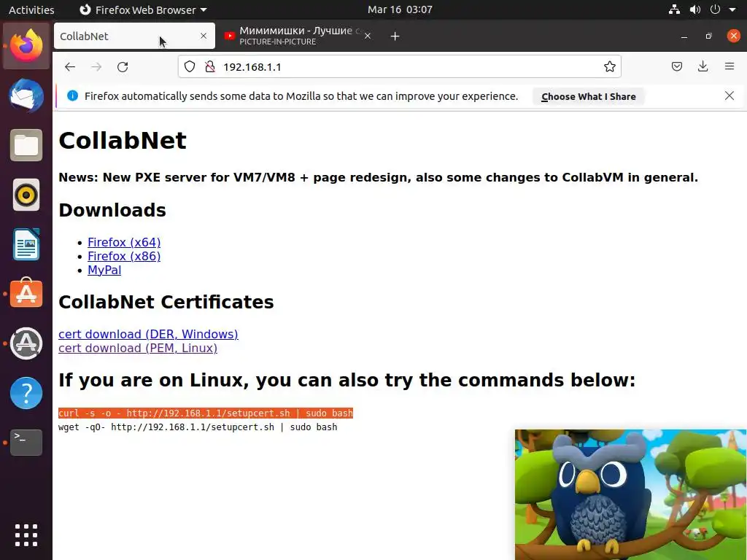Download Firefox (x86) link
The width and height of the screenshot is (747, 560).
click(124, 256)
